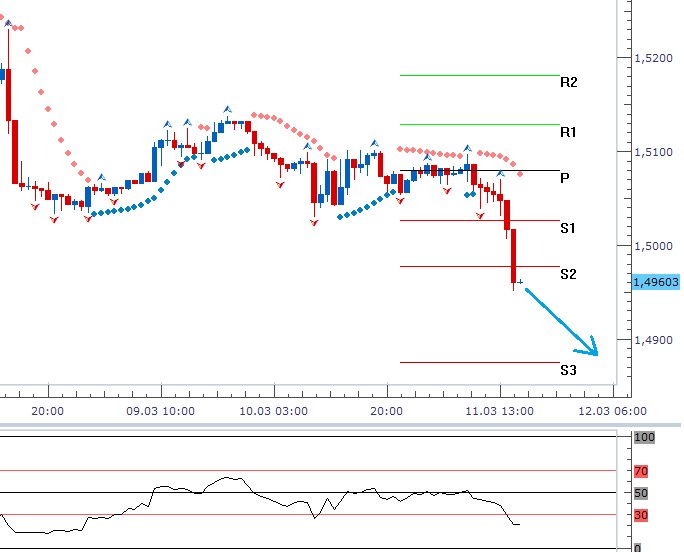Click the 1,5200 price axis label
Viewport: 684px width, 552px height.
(654, 59)
